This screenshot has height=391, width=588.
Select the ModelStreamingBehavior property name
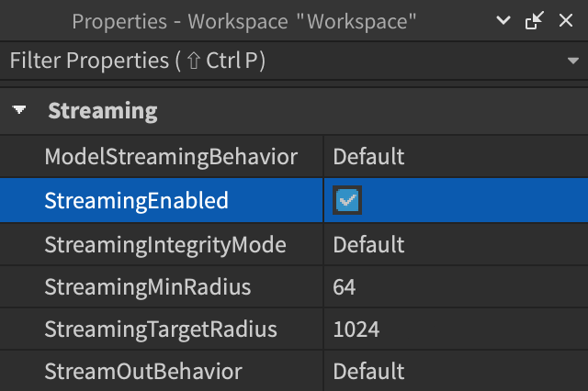click(171, 157)
